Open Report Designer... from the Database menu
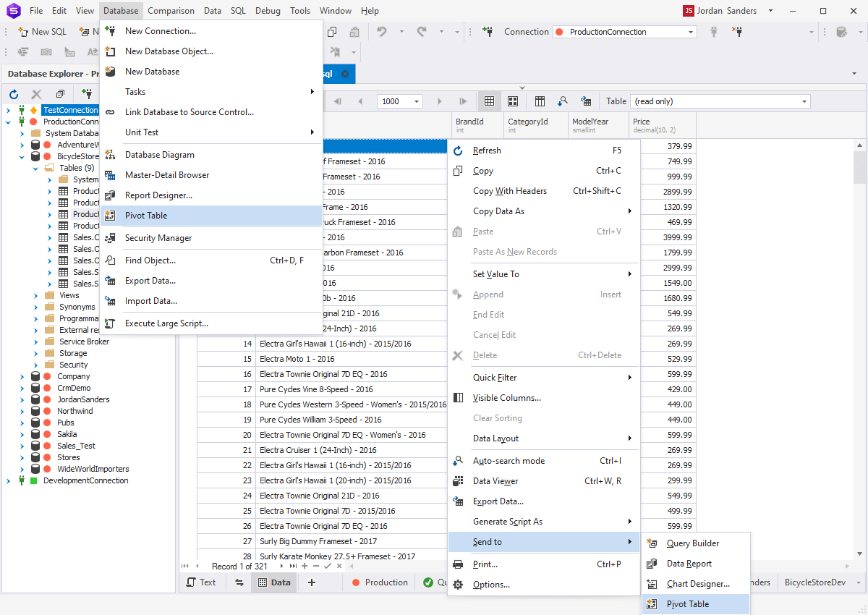 click(x=210, y=195)
